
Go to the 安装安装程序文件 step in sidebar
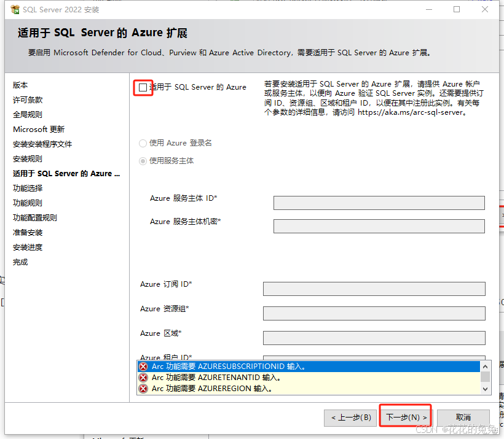tap(42, 144)
